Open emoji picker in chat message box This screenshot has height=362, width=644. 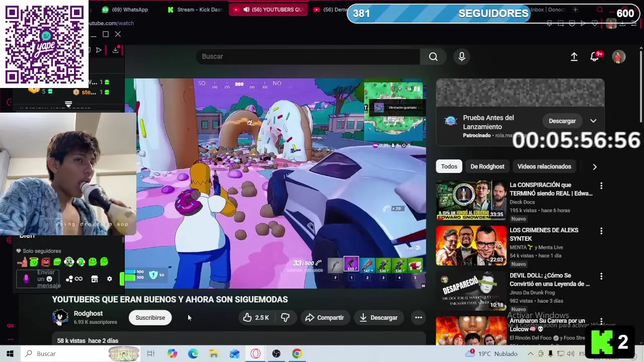tap(49, 279)
